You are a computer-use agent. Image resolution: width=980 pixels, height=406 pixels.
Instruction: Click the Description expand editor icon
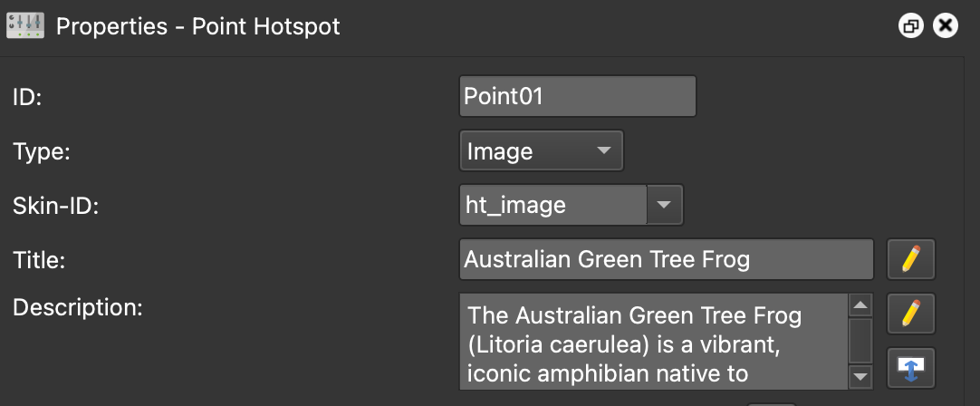pos(910,368)
